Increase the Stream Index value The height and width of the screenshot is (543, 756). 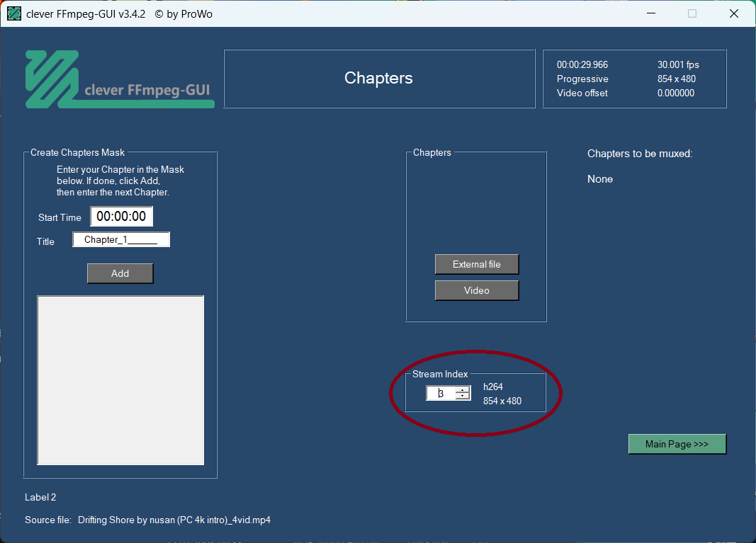463,390
